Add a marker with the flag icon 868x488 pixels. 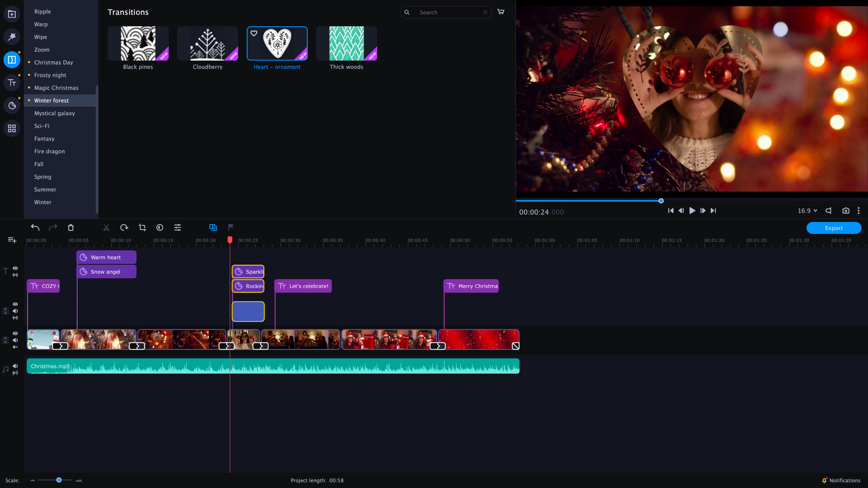[x=231, y=227]
